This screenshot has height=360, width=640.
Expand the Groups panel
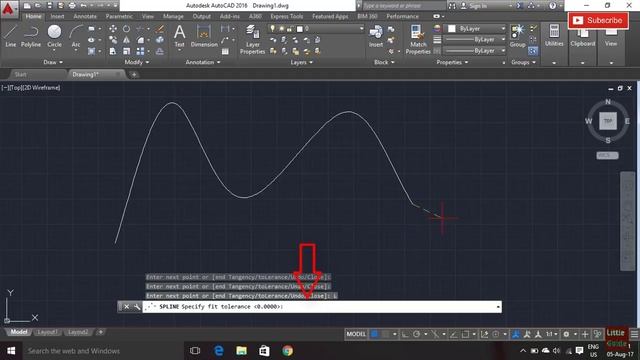[x=523, y=62]
